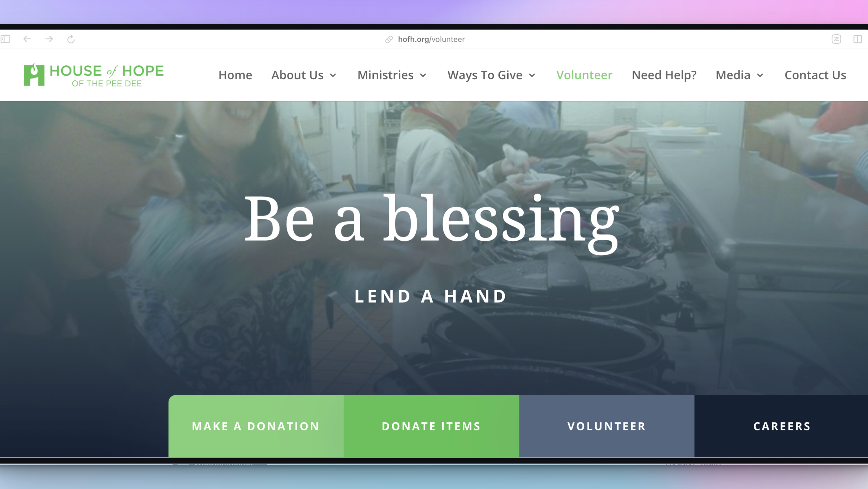
Task: Click the Make a Donation button
Action: pos(256,426)
